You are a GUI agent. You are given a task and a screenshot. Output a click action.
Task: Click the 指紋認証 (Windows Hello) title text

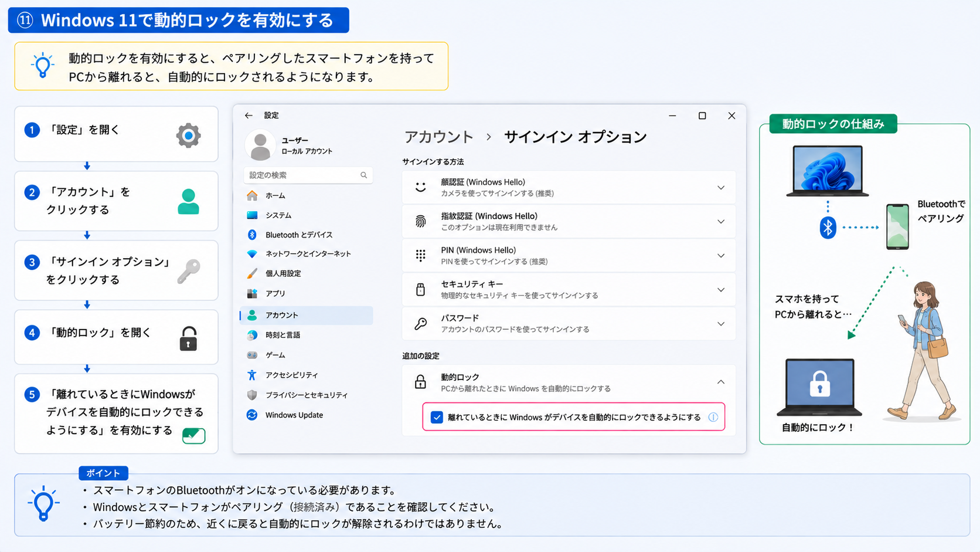[x=489, y=216]
